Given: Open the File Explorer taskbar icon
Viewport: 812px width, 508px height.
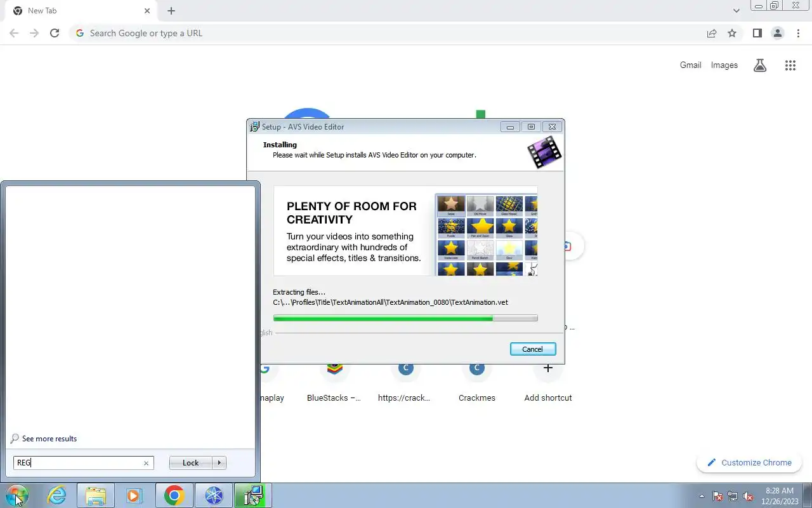Looking at the screenshot, I should click(x=96, y=495).
